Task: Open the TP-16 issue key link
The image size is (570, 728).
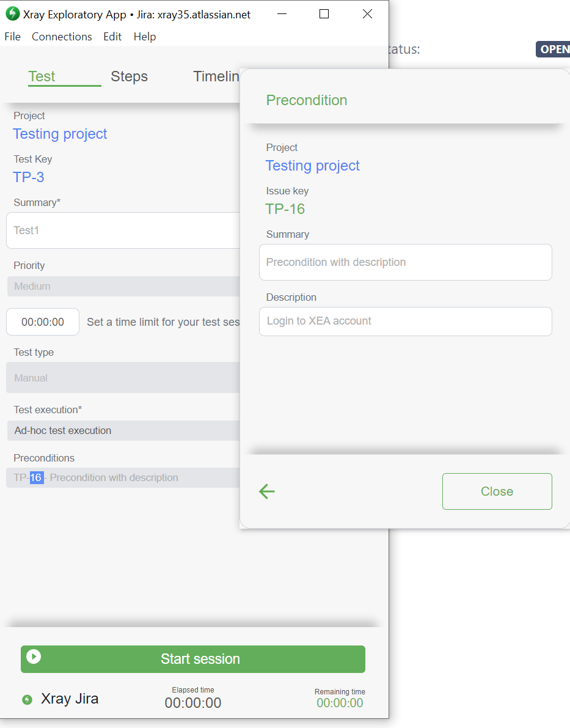Action: pyautogui.click(x=285, y=209)
